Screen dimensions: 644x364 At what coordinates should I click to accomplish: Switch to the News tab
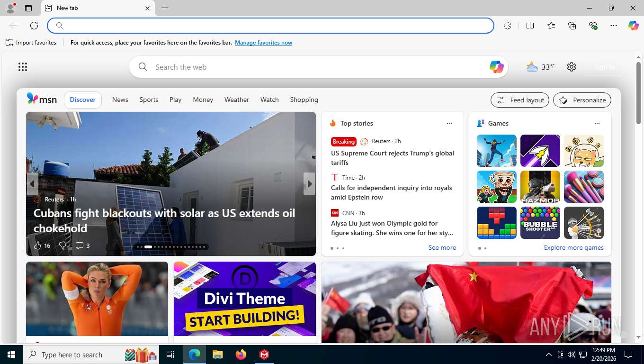[x=120, y=100]
